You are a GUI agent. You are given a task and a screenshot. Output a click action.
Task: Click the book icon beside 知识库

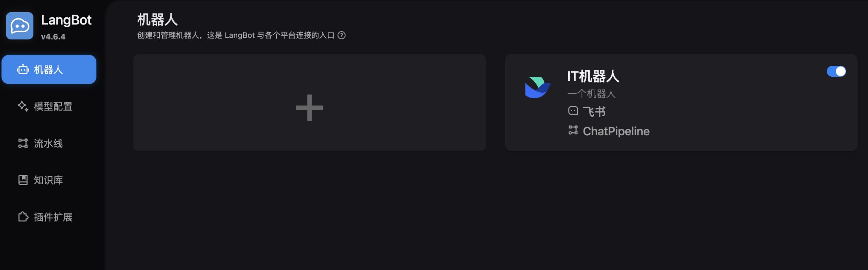[x=23, y=180]
